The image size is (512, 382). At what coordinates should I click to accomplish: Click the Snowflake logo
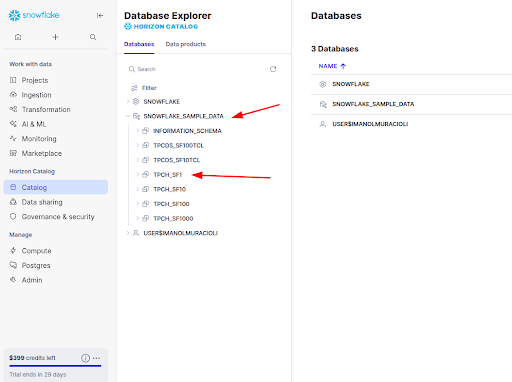(x=34, y=15)
